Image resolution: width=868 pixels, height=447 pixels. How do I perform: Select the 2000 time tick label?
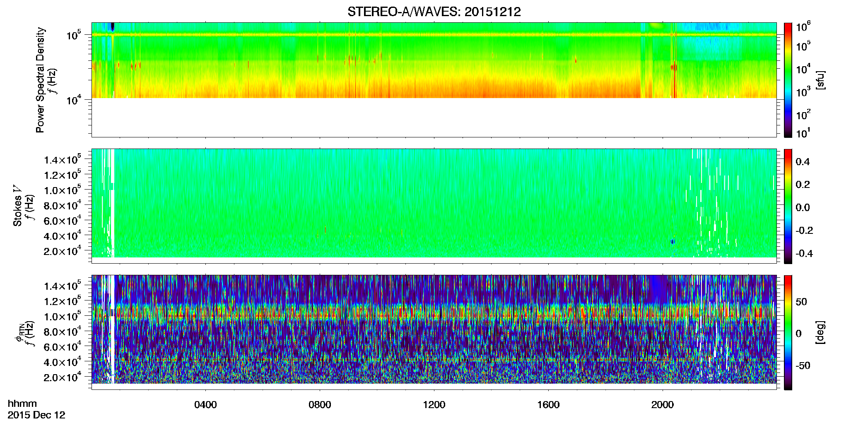(x=663, y=405)
